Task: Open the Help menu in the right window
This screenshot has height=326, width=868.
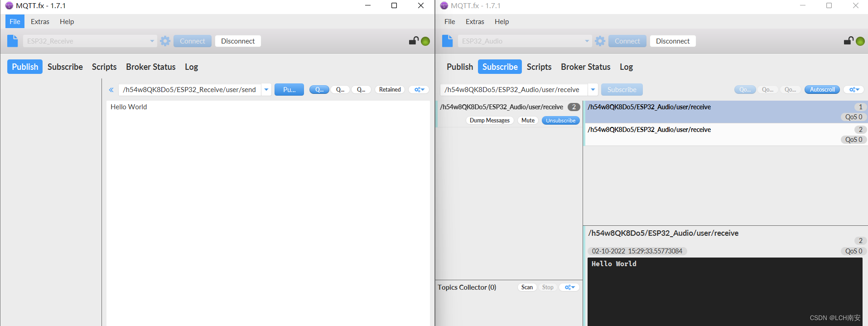Action: click(x=502, y=21)
